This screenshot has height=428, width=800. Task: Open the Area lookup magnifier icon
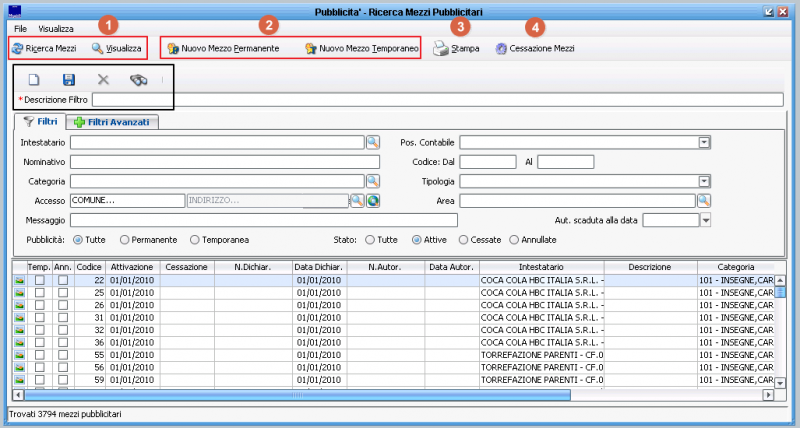point(703,201)
